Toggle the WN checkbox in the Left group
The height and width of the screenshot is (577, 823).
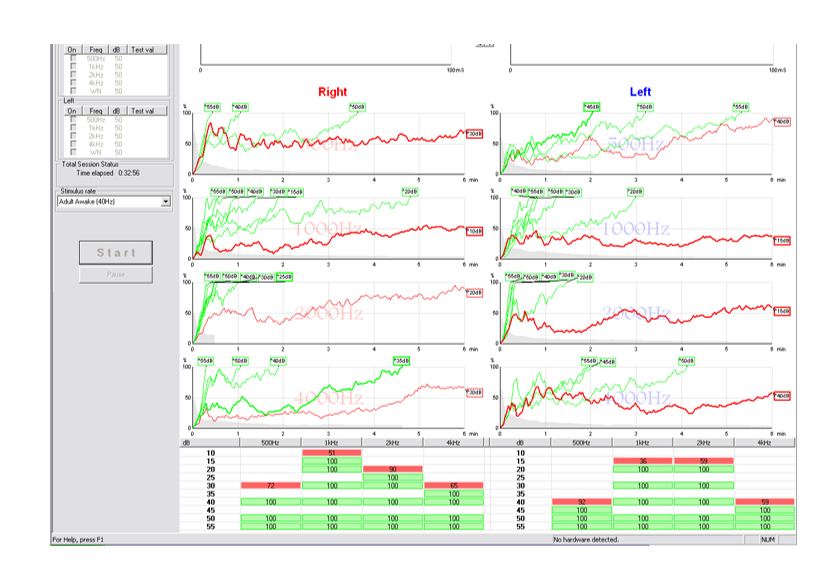coord(73,152)
